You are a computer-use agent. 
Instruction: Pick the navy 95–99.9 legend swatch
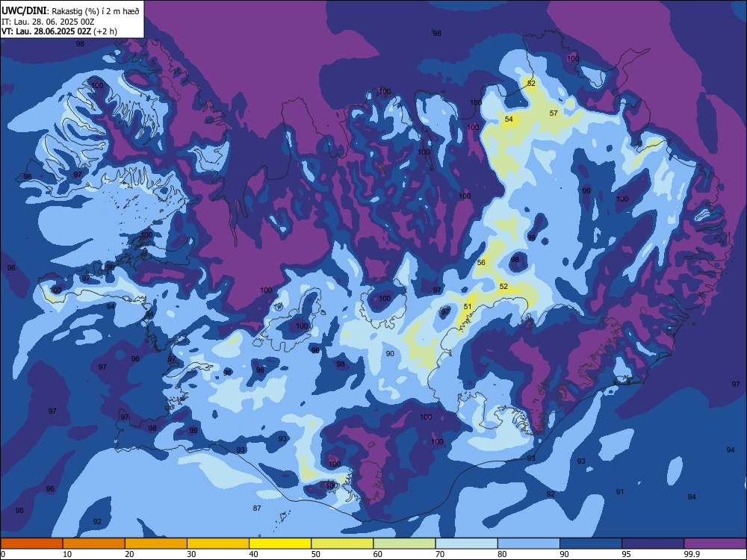pyautogui.click(x=653, y=544)
